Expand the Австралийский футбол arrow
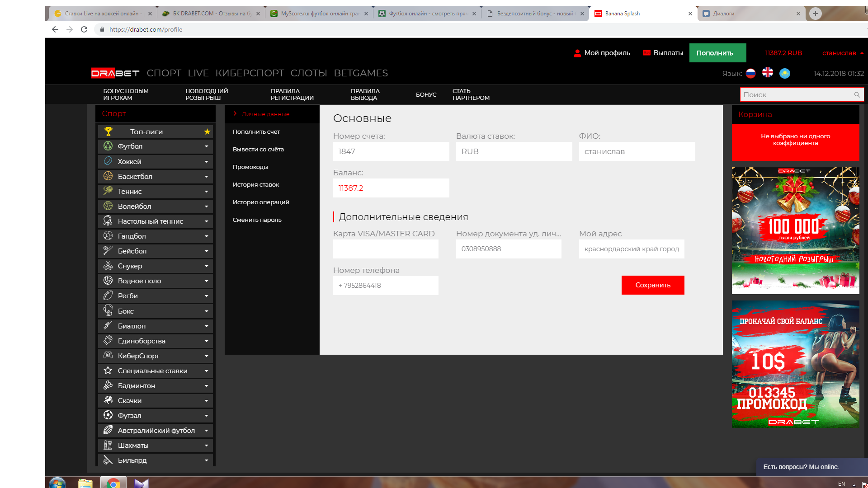This screenshot has height=488, width=868. (x=206, y=430)
